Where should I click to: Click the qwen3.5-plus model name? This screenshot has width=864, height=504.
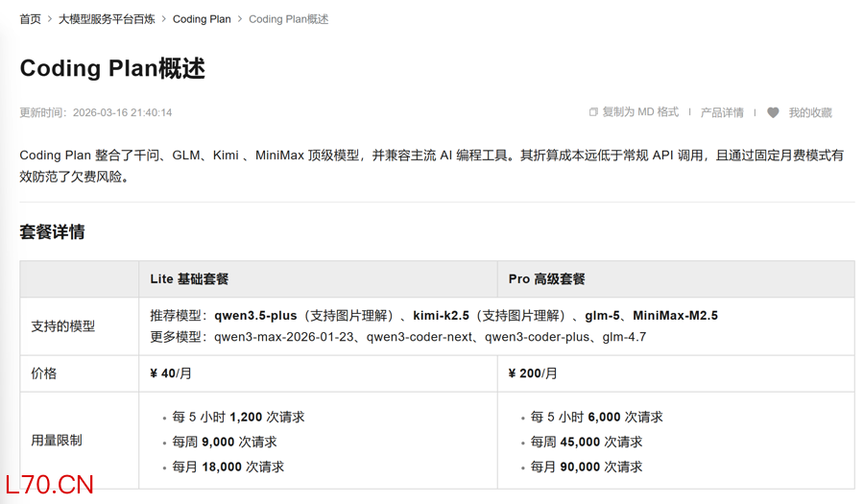(255, 315)
